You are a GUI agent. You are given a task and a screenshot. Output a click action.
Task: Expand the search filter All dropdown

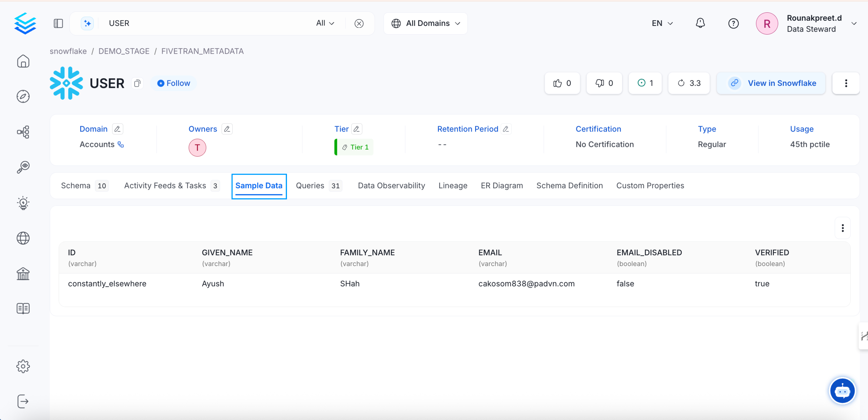(x=324, y=23)
